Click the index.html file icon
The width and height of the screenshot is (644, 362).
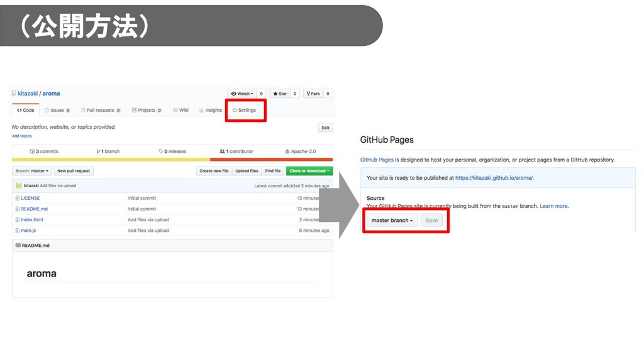[17, 219]
